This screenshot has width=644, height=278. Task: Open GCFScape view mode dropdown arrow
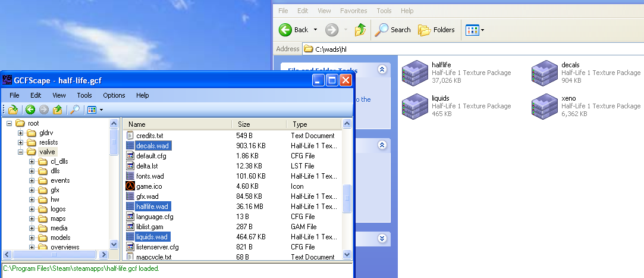[x=101, y=110]
